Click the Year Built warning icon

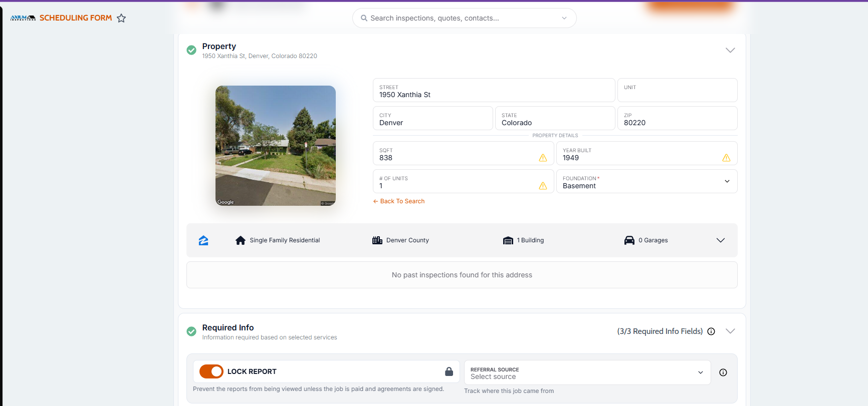pyautogui.click(x=726, y=158)
